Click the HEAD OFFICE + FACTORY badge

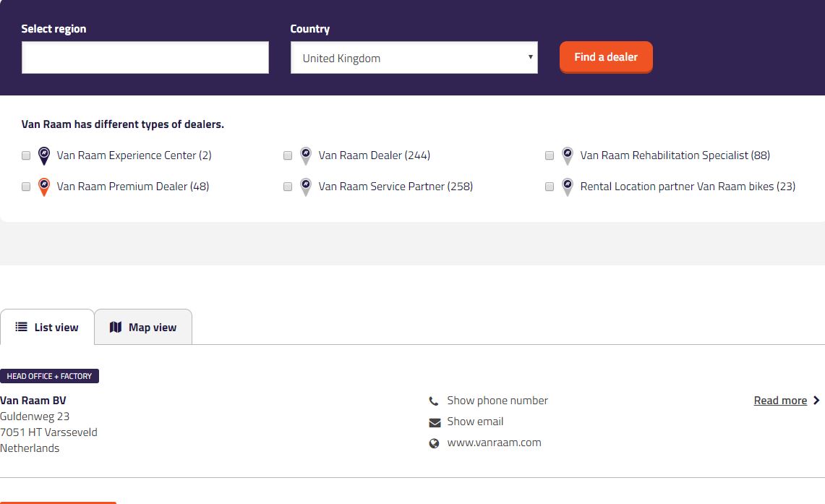coord(49,376)
